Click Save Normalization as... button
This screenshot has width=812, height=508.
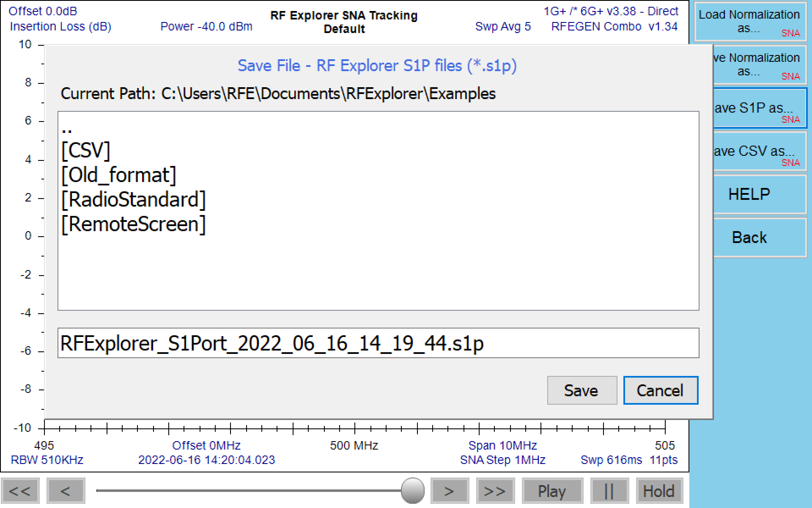(760, 64)
